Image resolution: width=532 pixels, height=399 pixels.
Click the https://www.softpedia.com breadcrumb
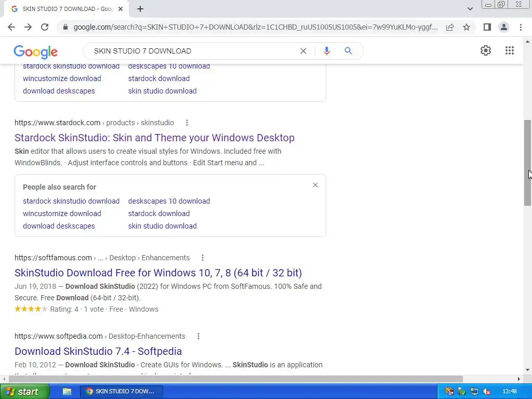coord(59,336)
